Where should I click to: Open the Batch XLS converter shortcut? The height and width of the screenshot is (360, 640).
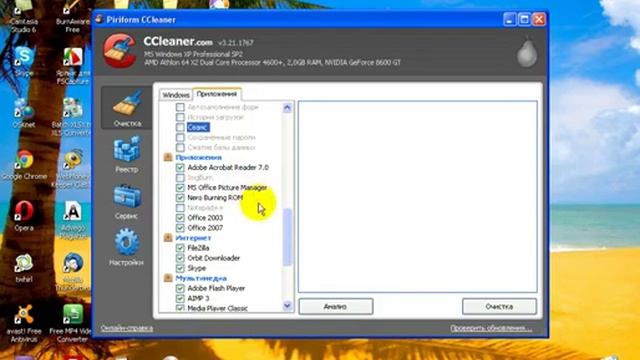(72, 117)
